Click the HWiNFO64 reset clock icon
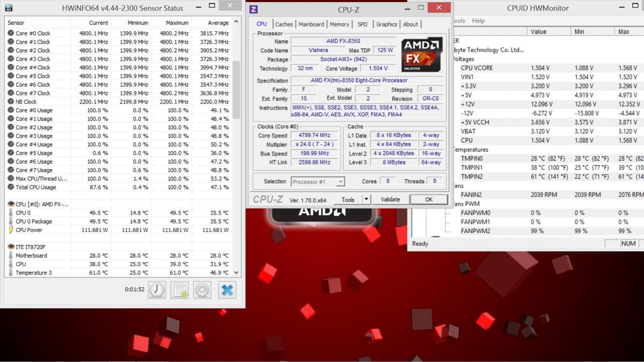The height and width of the screenshot is (362, 644). (157, 290)
